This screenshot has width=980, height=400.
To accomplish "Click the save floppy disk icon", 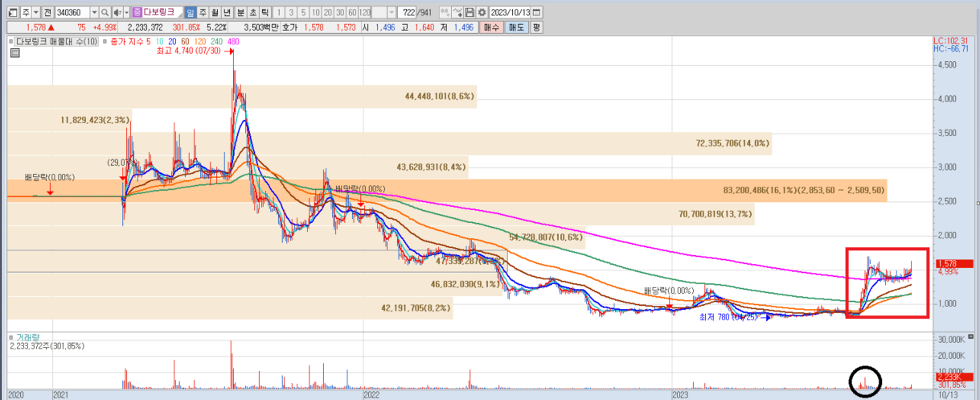I will coord(469,12).
